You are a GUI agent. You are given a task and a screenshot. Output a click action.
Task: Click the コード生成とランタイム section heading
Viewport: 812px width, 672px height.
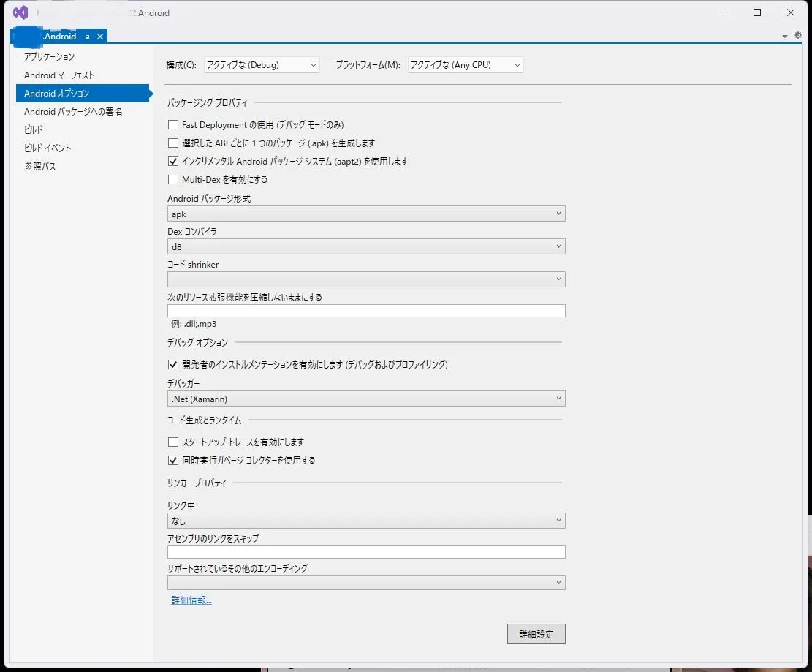point(204,420)
